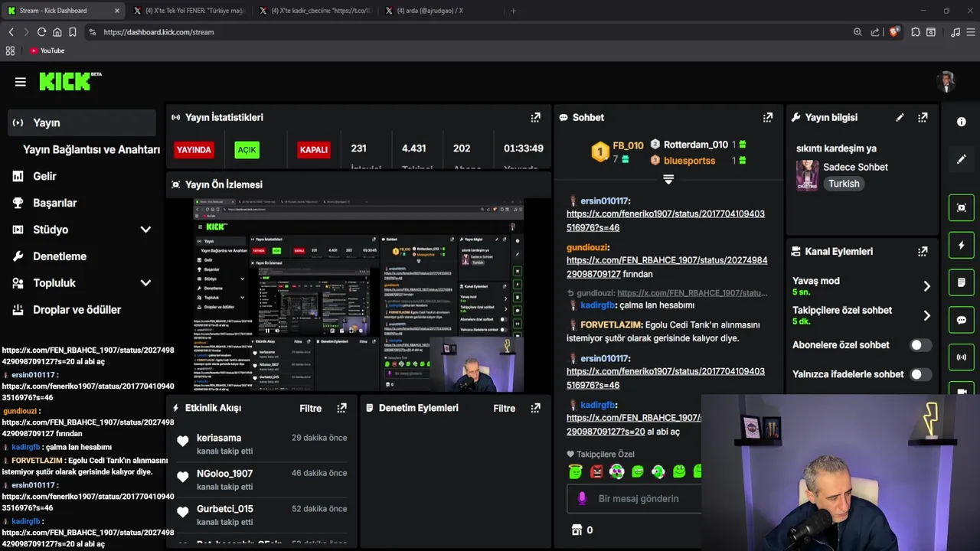Toggle the lightning bolt widget in right sidebar

coord(962,245)
